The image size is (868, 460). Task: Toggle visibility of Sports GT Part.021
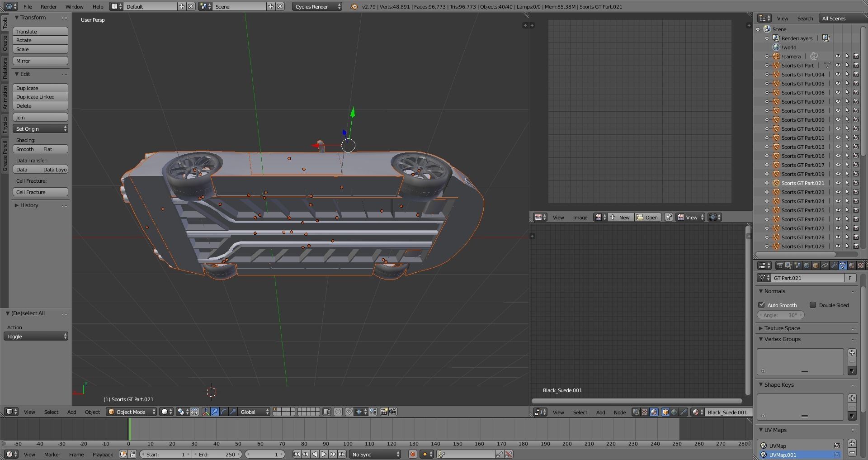click(838, 183)
